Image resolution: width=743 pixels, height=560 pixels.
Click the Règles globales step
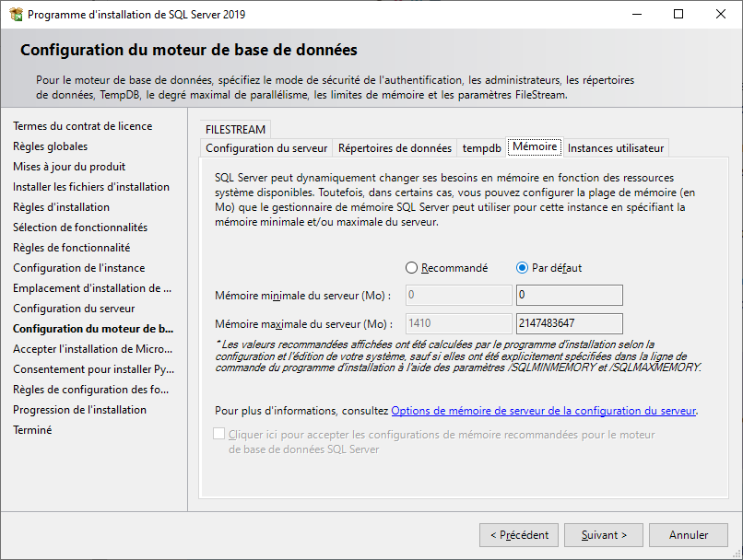pyautogui.click(x=50, y=146)
